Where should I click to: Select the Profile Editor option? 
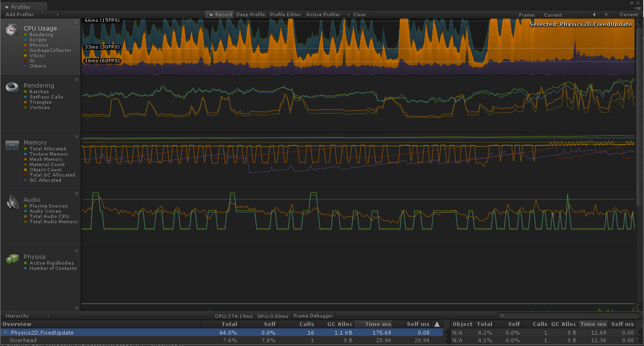pos(285,14)
